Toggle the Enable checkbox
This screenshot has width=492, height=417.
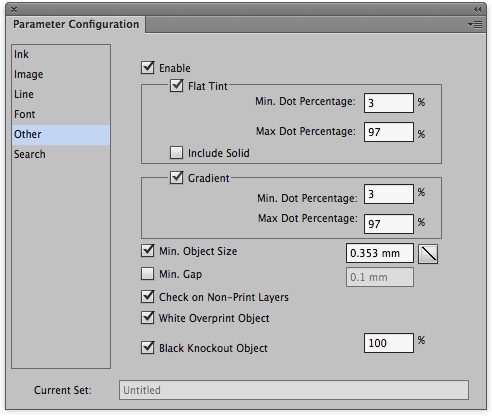pyautogui.click(x=148, y=67)
